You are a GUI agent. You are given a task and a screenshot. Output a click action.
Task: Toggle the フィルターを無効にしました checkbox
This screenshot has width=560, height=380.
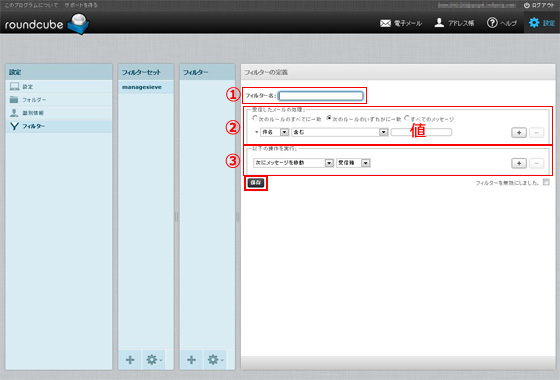click(x=546, y=182)
